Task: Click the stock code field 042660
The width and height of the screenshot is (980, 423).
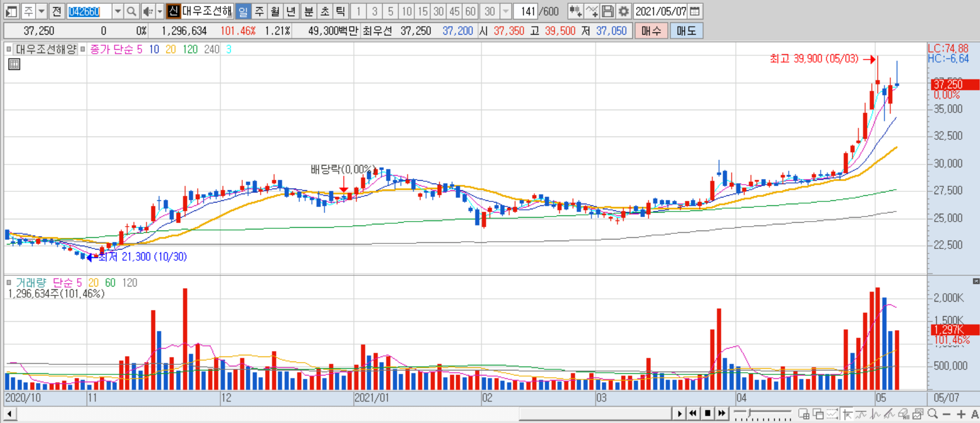Action: click(89, 11)
